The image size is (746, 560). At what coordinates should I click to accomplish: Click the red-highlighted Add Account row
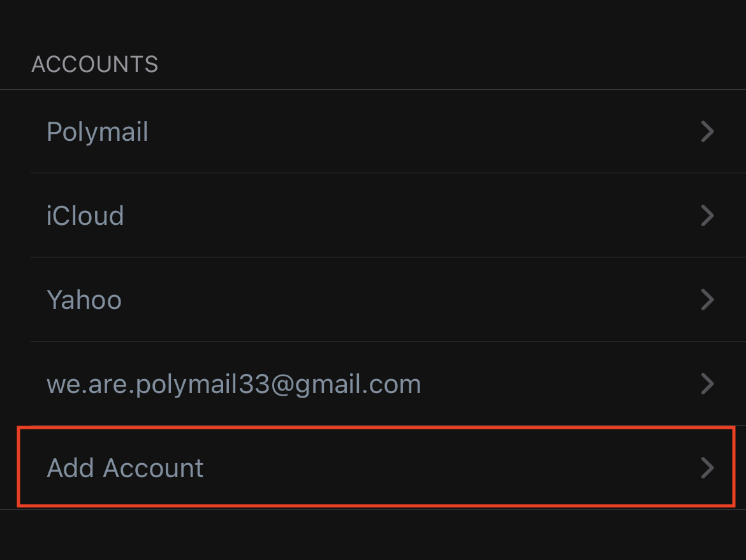pos(376,468)
